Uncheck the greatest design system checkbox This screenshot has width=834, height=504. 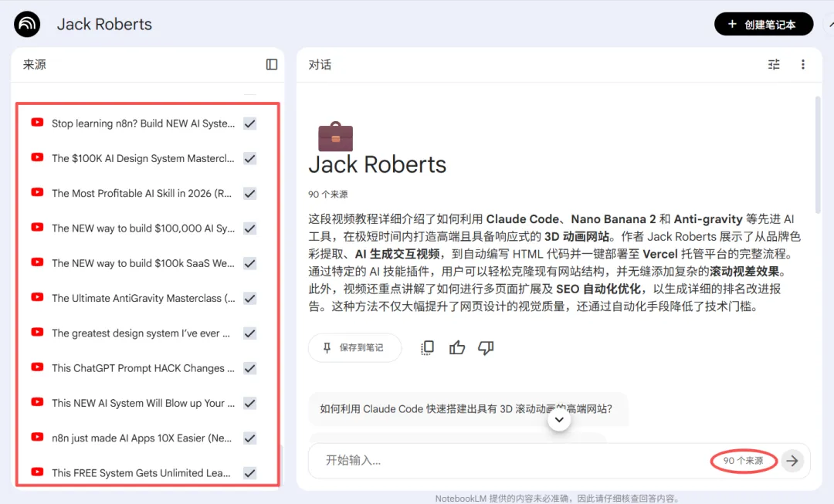[250, 333]
